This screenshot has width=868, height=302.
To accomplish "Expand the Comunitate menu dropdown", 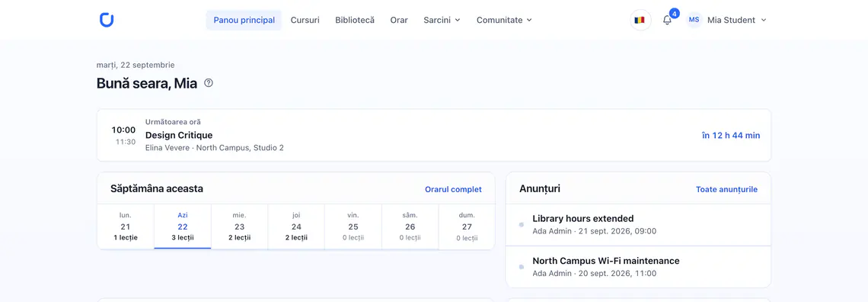I will coord(504,20).
